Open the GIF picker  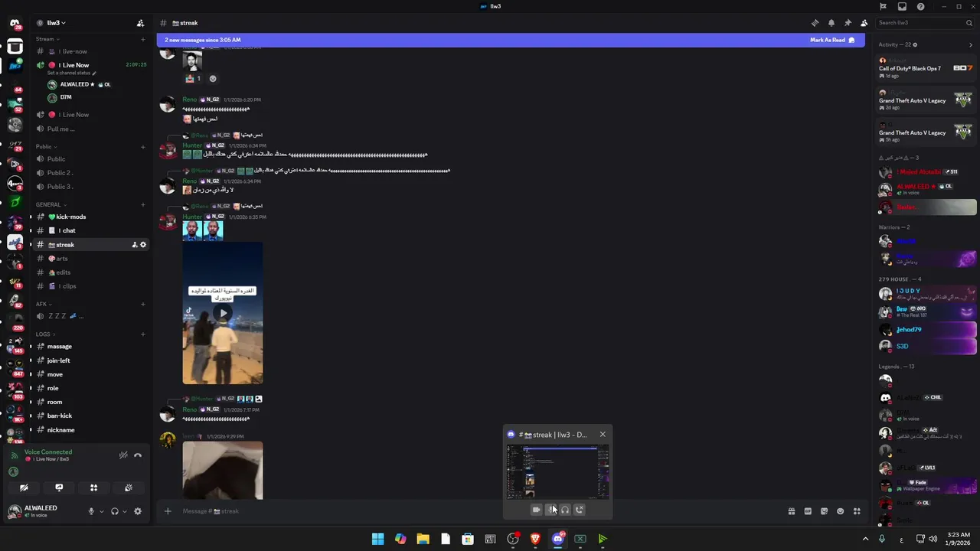[808, 511]
